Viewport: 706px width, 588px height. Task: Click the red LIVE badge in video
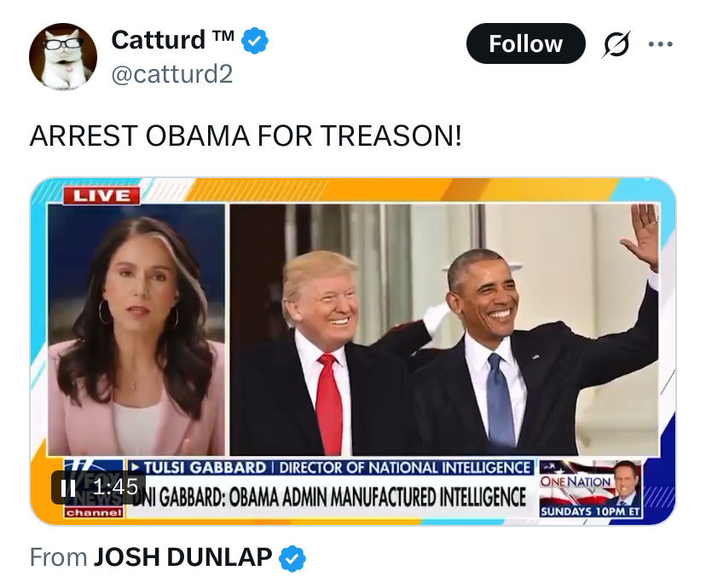tap(101, 196)
